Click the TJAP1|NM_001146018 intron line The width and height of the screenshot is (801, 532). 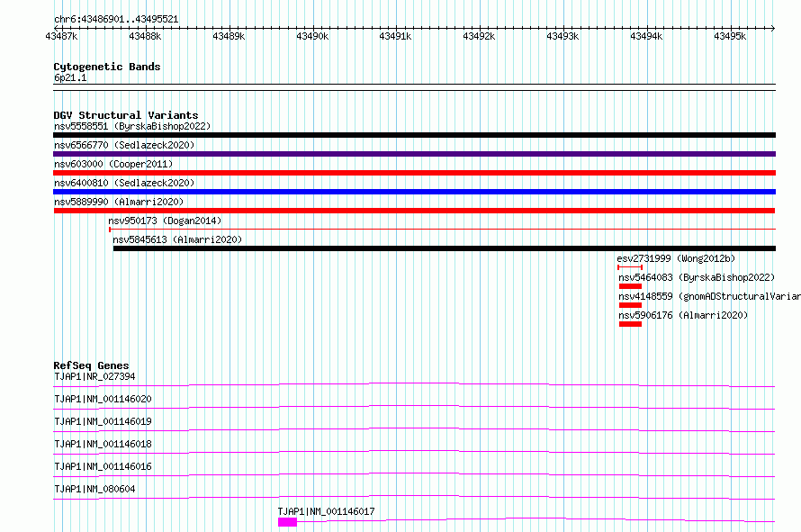pos(414,452)
